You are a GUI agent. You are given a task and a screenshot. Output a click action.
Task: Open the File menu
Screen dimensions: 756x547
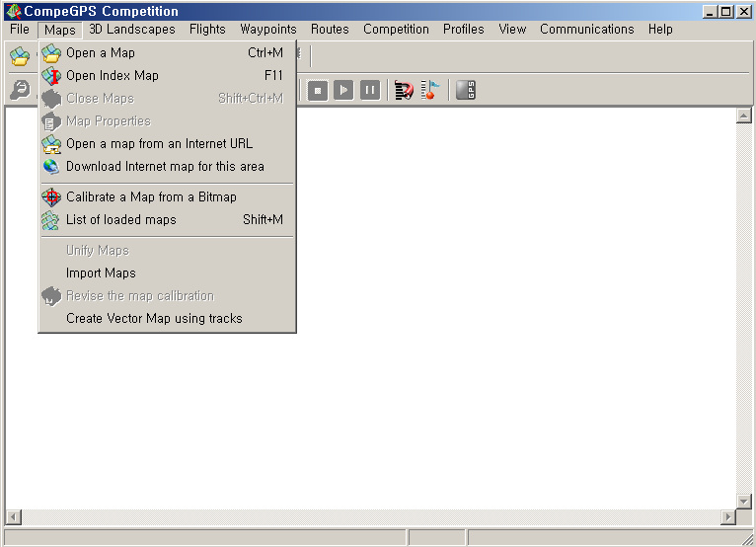(x=20, y=30)
